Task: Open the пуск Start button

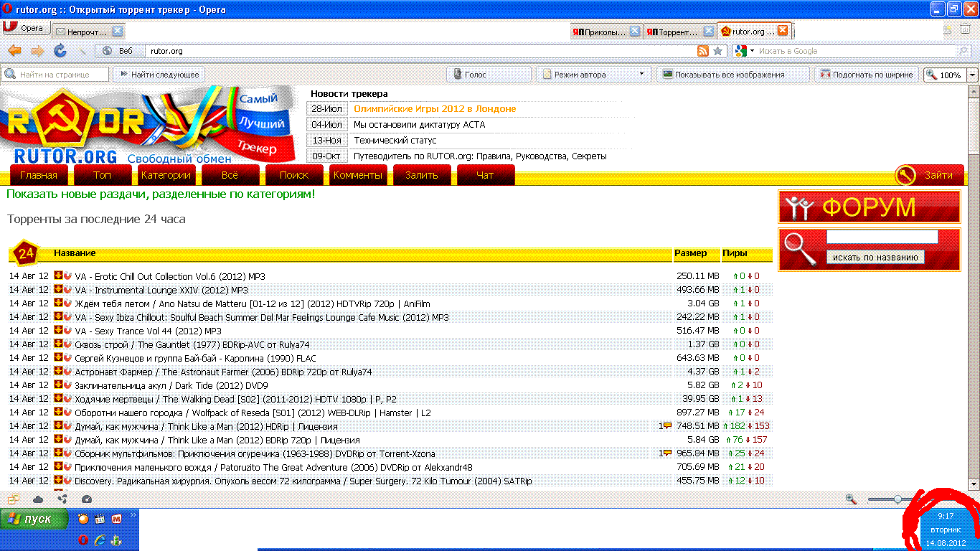Action: coord(34,519)
